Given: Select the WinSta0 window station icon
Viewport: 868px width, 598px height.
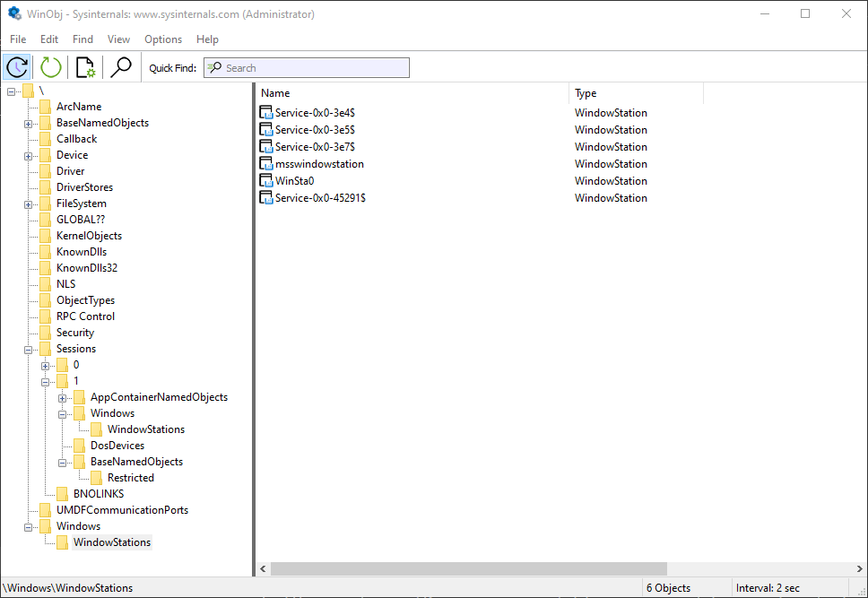Looking at the screenshot, I should [265, 180].
